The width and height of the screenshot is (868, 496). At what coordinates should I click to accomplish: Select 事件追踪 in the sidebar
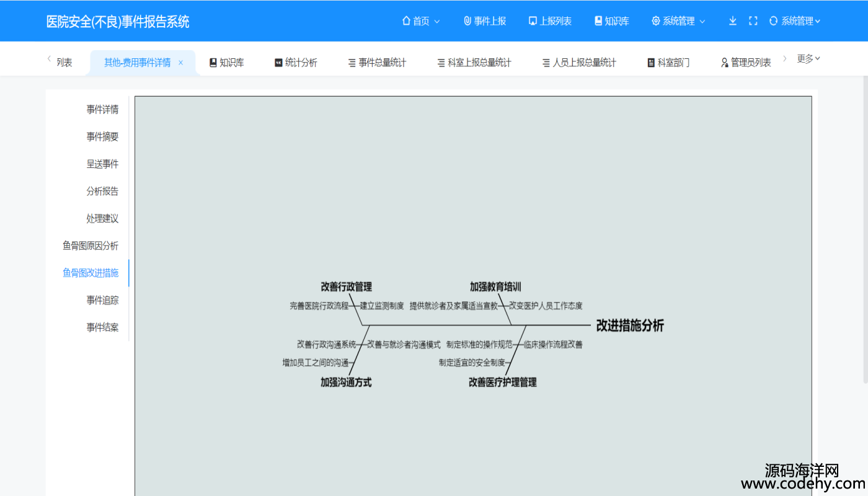tap(102, 300)
